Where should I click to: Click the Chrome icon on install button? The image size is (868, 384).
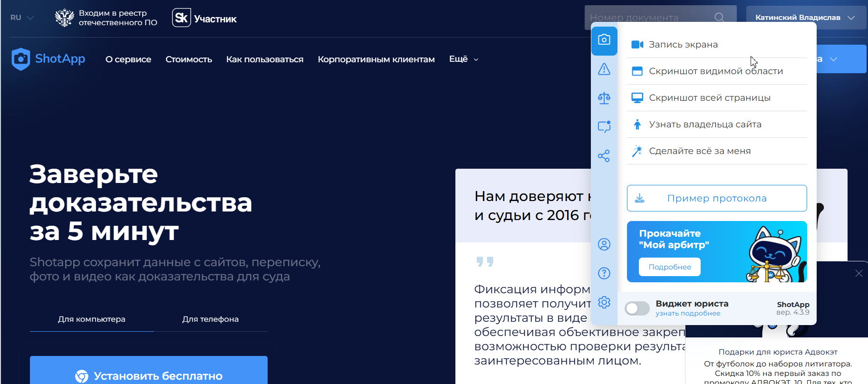point(82,376)
